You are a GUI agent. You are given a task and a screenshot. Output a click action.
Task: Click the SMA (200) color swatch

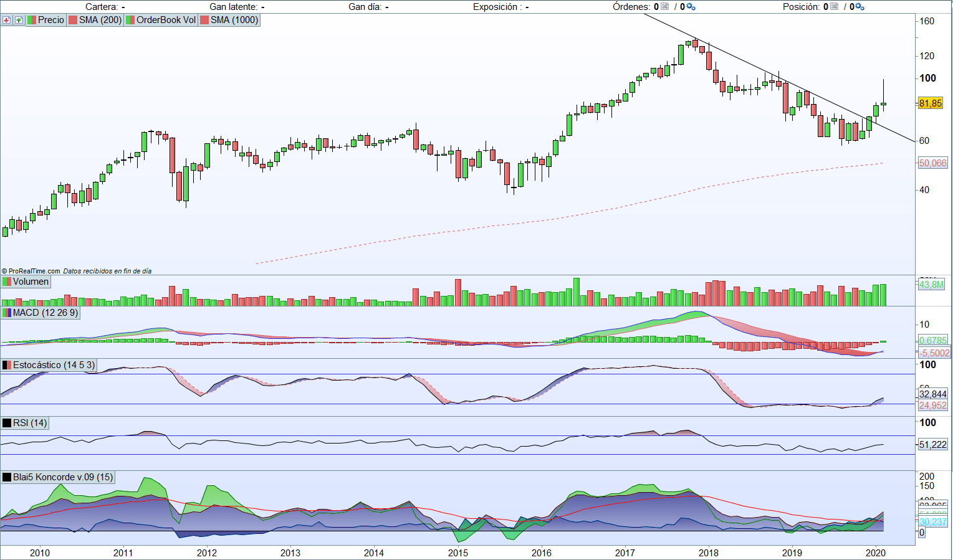[73, 20]
